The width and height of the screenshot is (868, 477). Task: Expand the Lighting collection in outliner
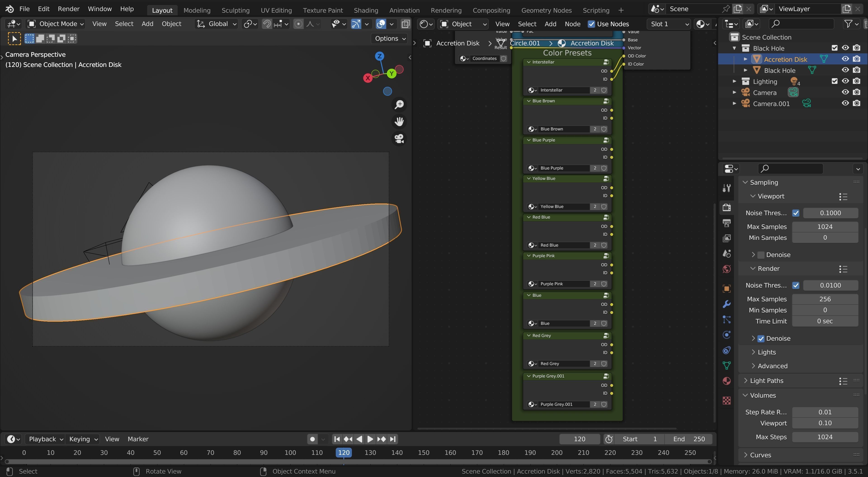(735, 81)
